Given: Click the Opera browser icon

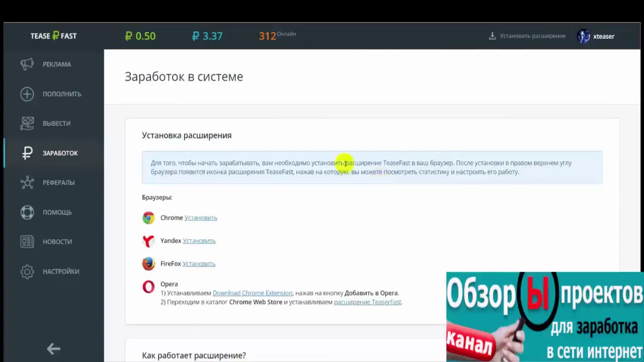Looking at the screenshot, I should coord(148,287).
